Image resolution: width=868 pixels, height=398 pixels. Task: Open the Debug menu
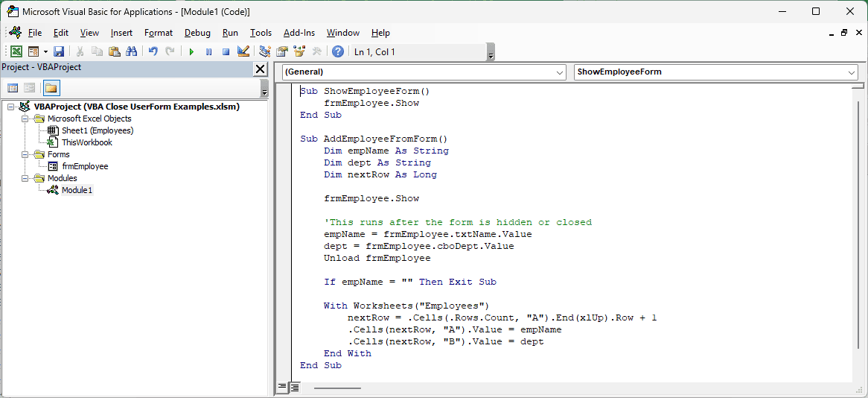[197, 33]
